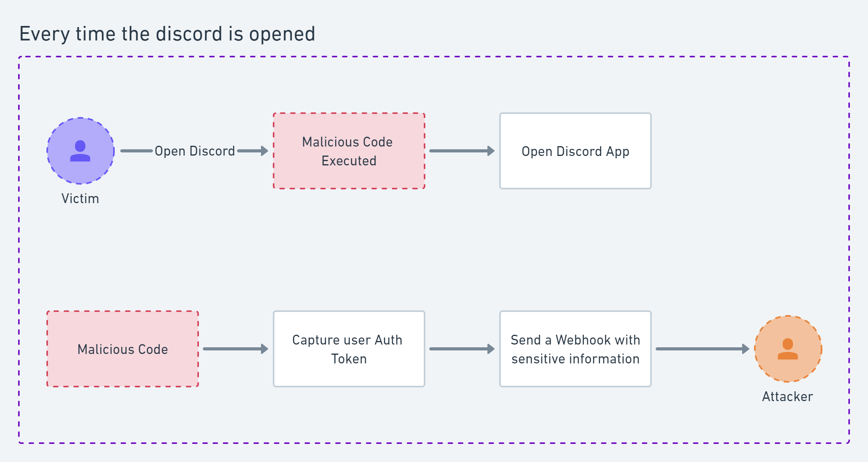Click the Capture user Auth Token box

click(349, 349)
